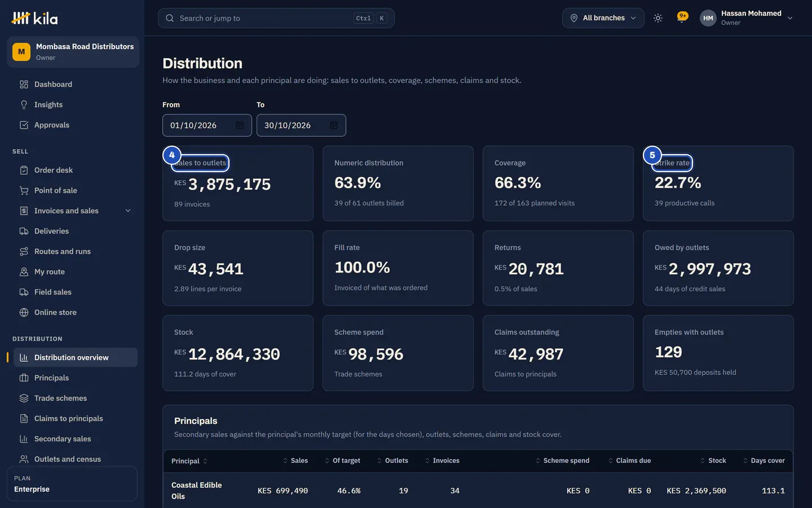
Task: Open the From date calendar picker icon
Action: pos(240,125)
